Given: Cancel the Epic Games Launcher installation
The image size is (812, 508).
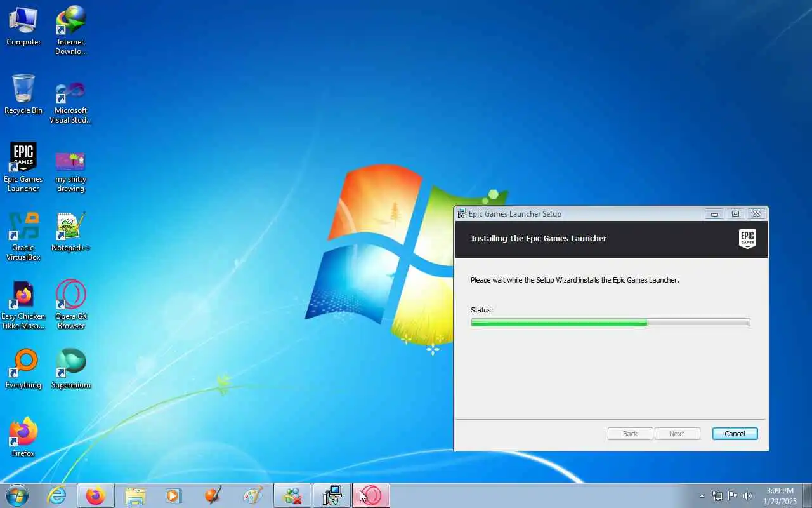Looking at the screenshot, I should (x=735, y=434).
